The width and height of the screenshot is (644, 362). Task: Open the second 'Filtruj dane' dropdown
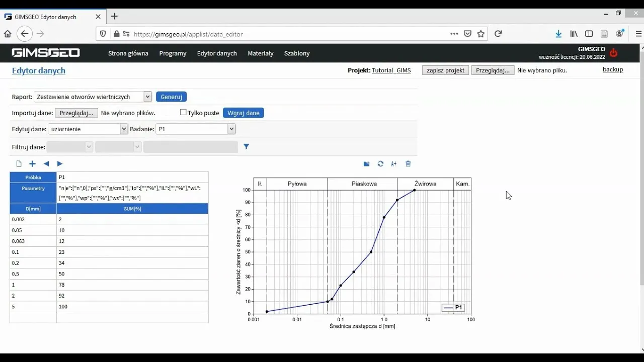118,147
